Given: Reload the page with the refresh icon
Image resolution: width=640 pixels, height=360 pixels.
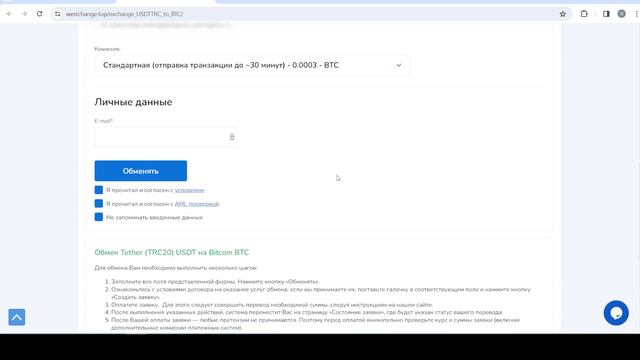Looking at the screenshot, I should pyautogui.click(x=40, y=14).
